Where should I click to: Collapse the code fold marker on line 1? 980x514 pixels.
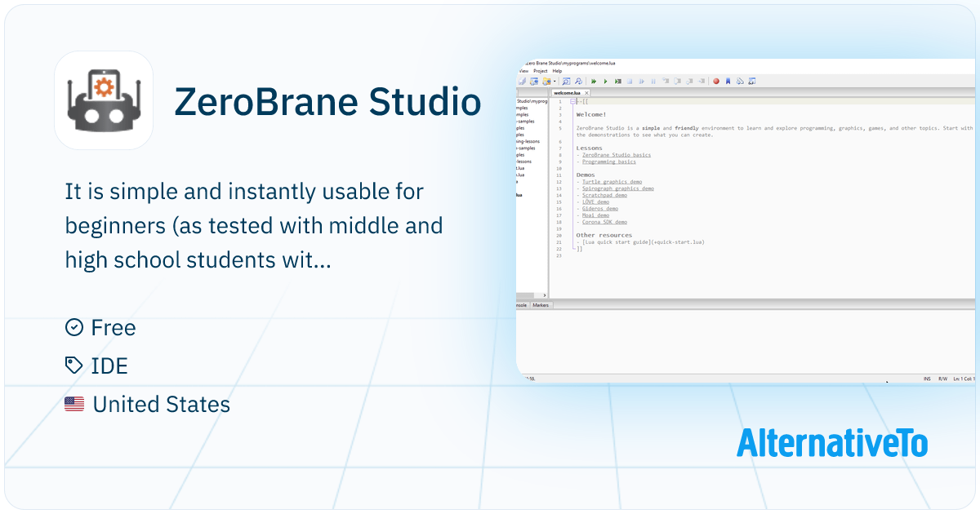pos(572,102)
